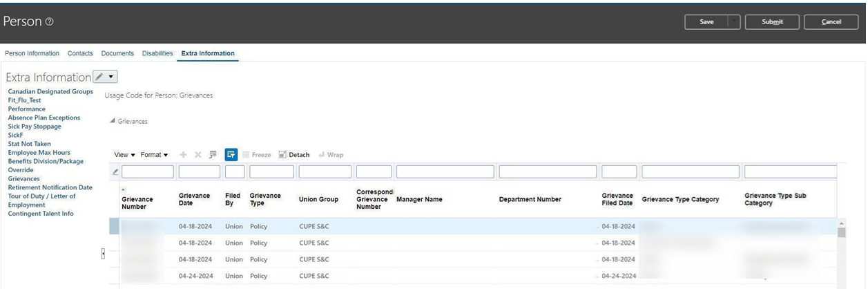Select the Extra Information tab
Viewport: 868px width, 289px height.
(x=208, y=53)
